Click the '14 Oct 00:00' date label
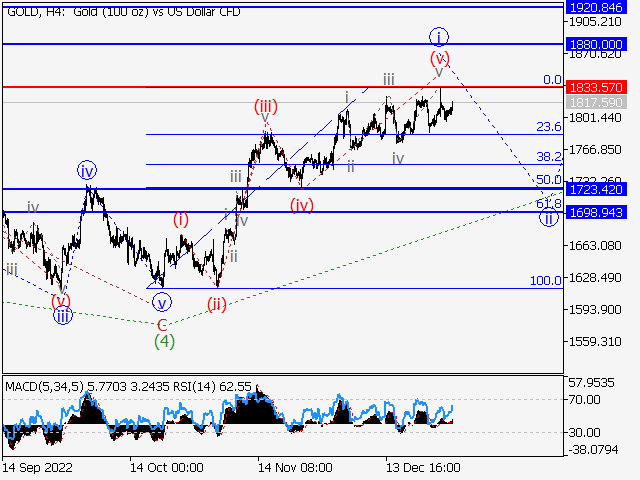 [167, 468]
